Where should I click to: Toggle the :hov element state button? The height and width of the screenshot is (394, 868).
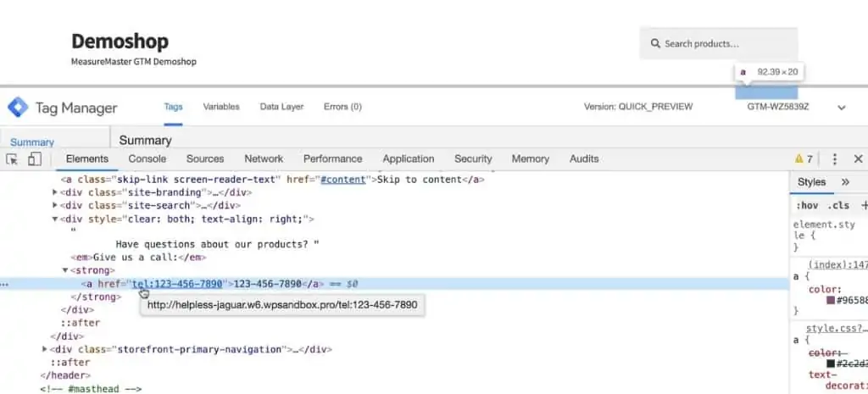pos(807,205)
